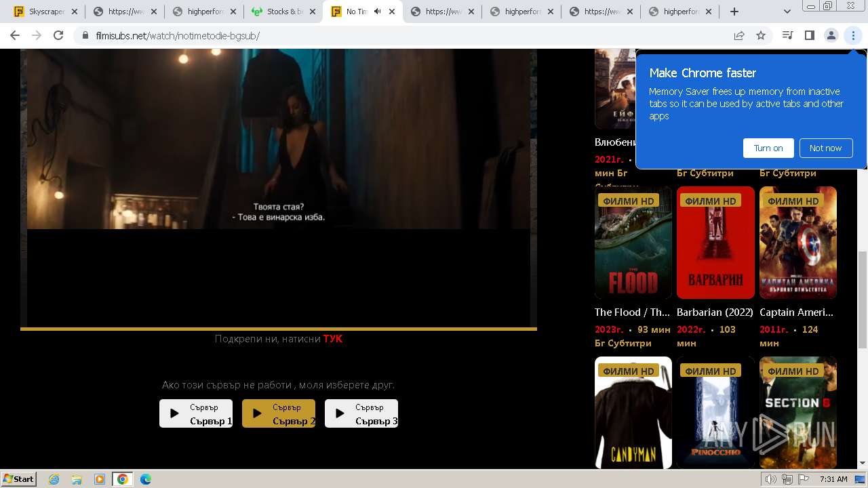The height and width of the screenshot is (488, 868).
Task: Select Сървър 2 video server
Action: tap(279, 413)
